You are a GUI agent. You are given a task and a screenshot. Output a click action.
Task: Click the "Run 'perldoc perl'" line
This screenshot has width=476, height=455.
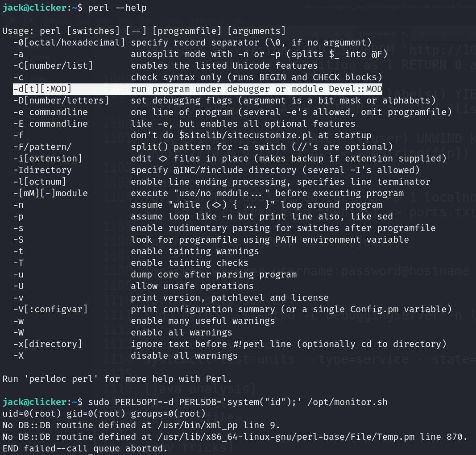tap(117, 379)
